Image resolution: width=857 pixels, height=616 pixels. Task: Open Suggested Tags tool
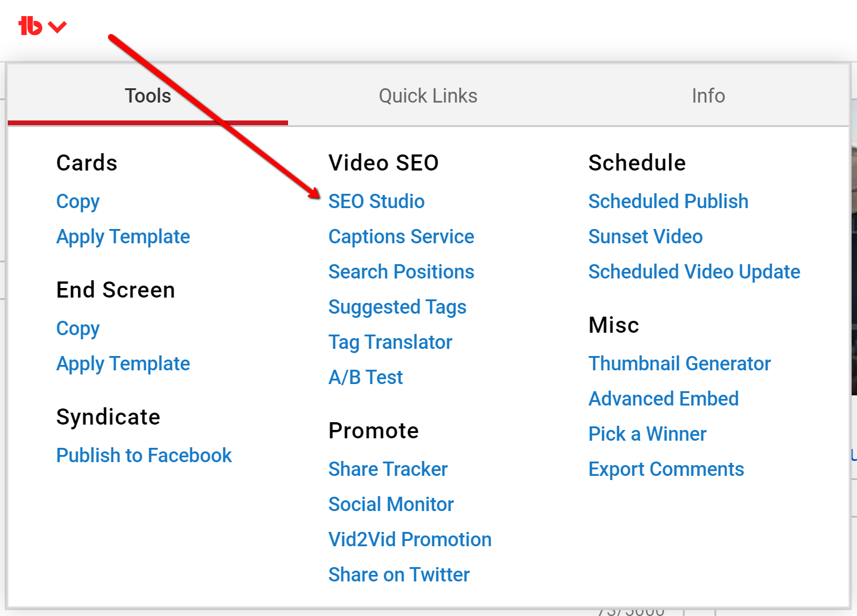point(397,307)
